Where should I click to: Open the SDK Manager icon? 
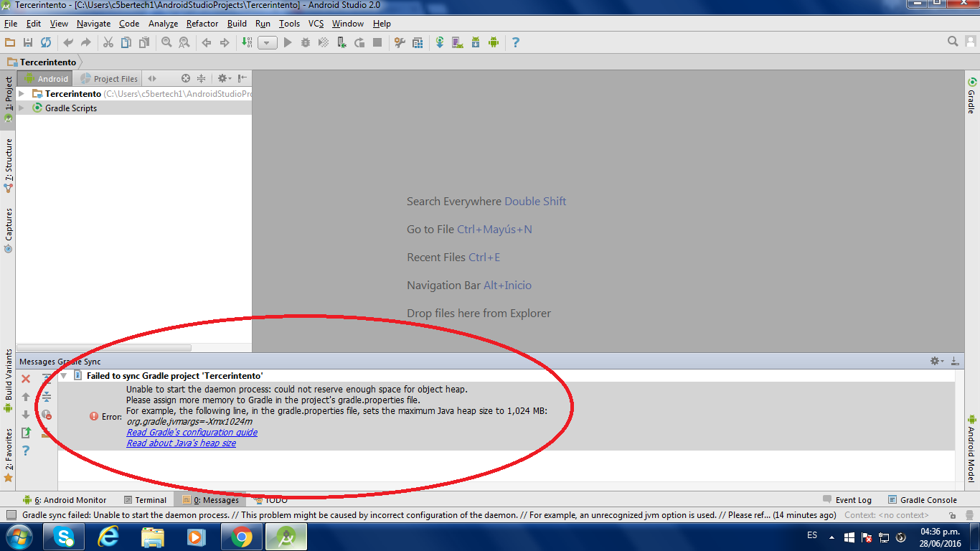tap(476, 43)
